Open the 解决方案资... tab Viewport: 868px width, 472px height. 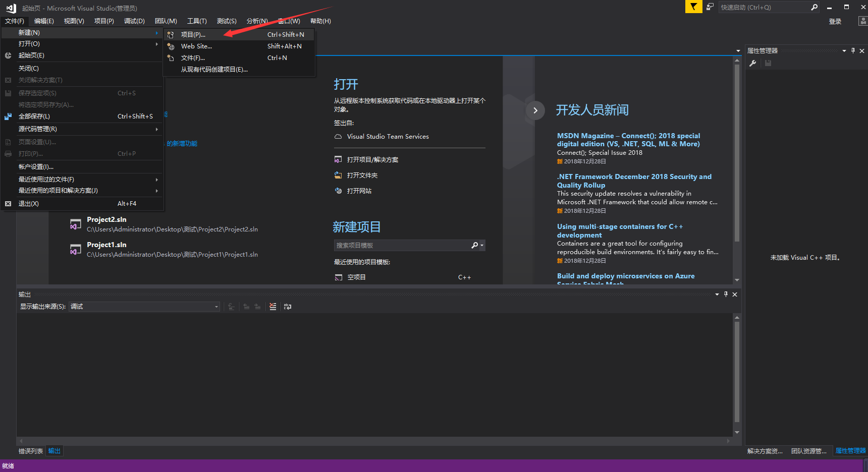tap(765, 451)
